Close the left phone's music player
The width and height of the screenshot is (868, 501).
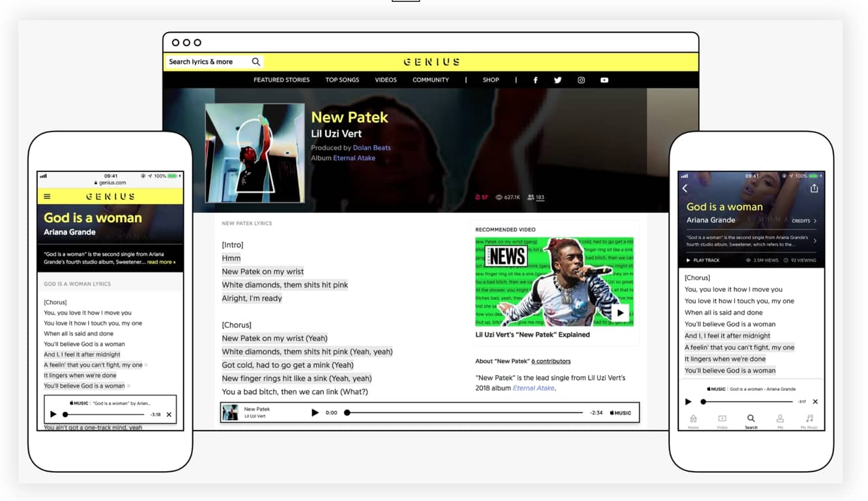169,414
